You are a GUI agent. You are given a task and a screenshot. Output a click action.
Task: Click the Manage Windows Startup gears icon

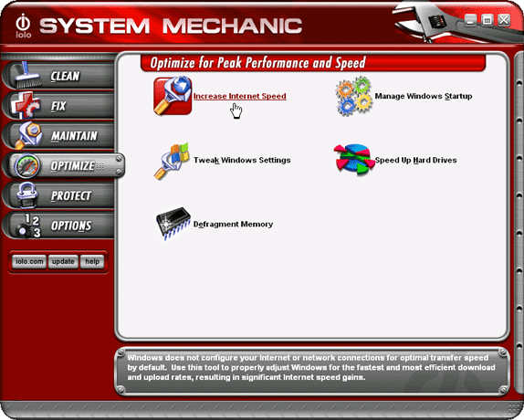point(354,96)
